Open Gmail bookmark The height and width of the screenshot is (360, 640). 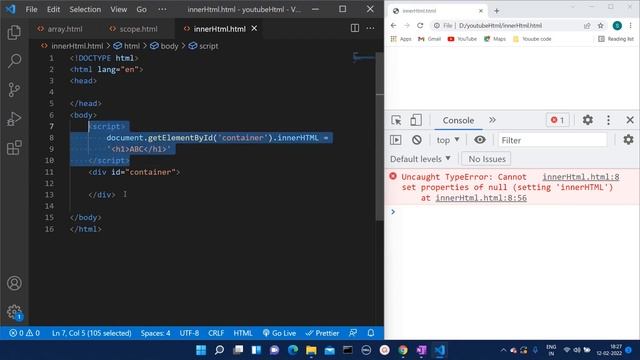[x=429, y=39]
